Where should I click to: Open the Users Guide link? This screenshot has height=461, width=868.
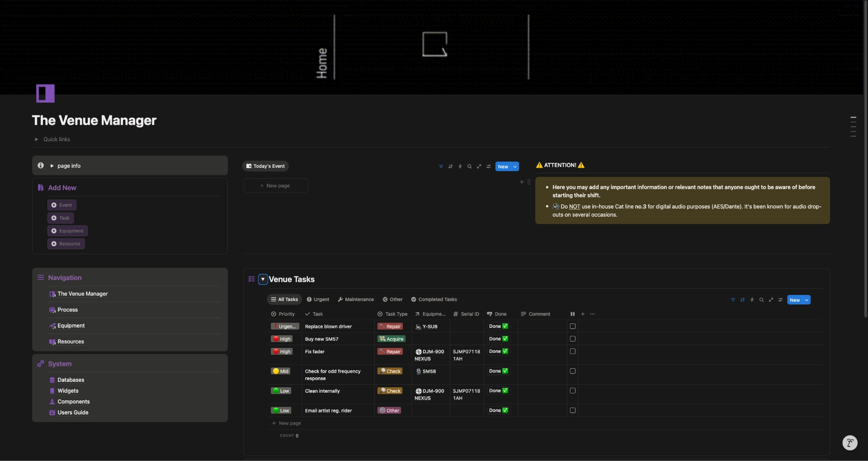[x=73, y=413]
